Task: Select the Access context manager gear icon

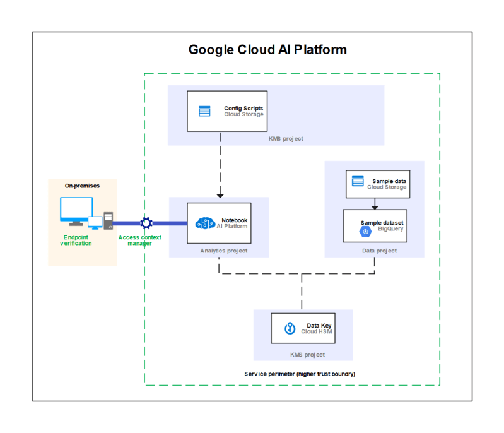Action: 146,223
